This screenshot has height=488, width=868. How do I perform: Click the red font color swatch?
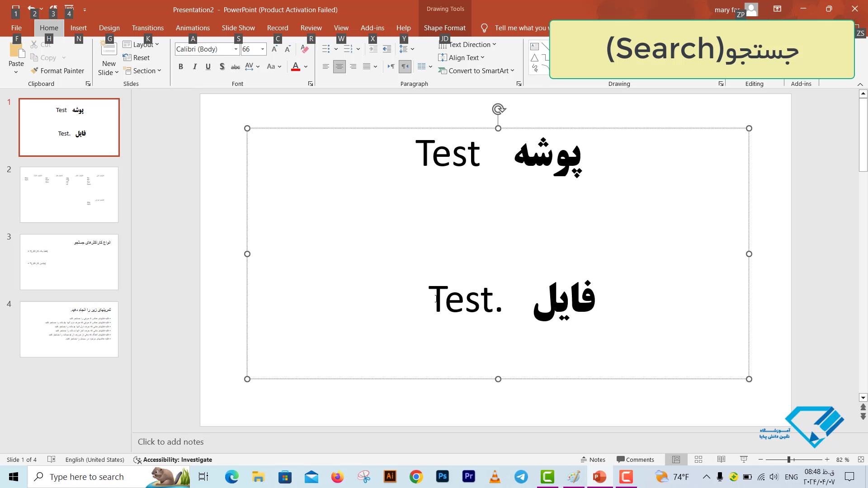[296, 67]
